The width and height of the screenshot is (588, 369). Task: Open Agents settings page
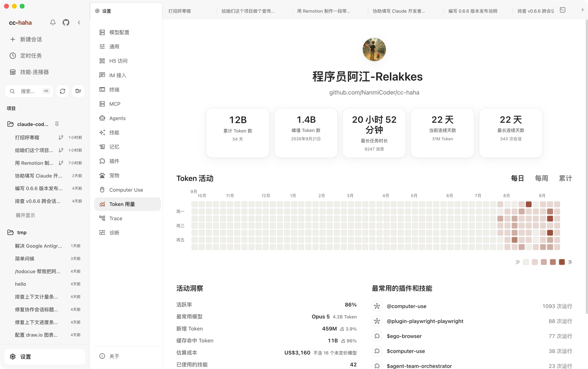pyautogui.click(x=128, y=118)
